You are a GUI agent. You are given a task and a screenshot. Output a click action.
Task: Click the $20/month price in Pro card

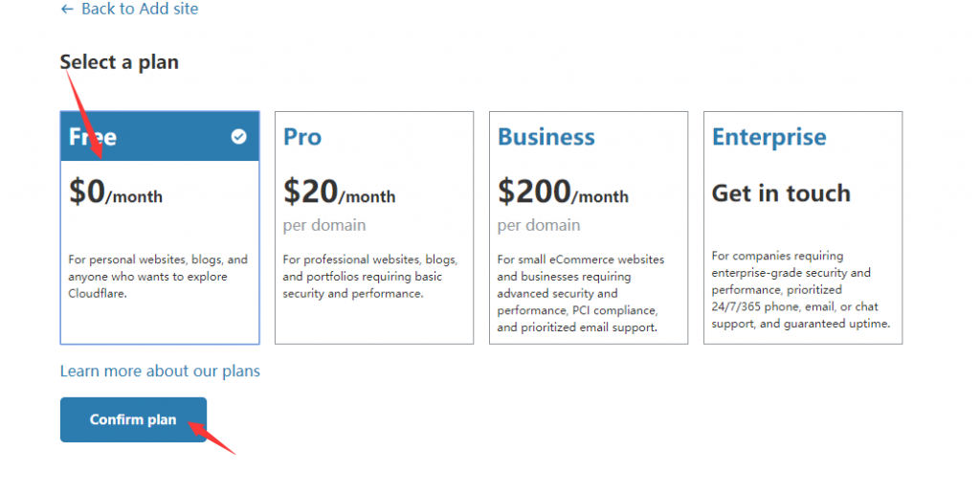click(340, 192)
